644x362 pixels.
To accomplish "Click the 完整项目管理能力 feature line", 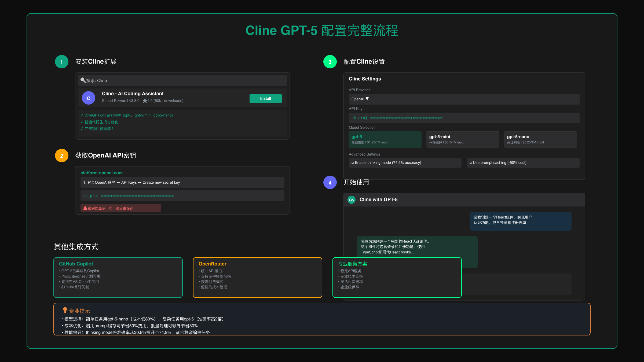I will tap(97, 129).
